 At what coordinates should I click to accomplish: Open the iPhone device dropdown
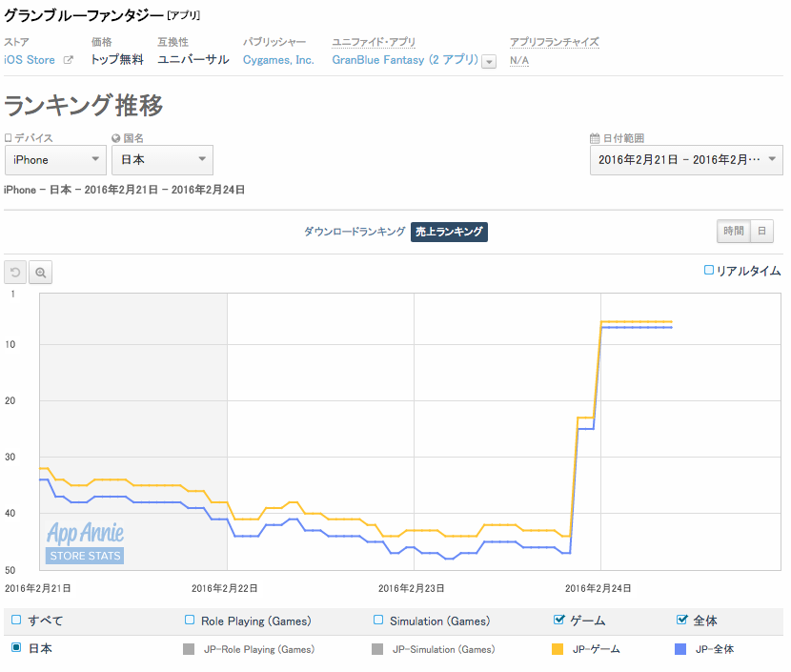55,160
